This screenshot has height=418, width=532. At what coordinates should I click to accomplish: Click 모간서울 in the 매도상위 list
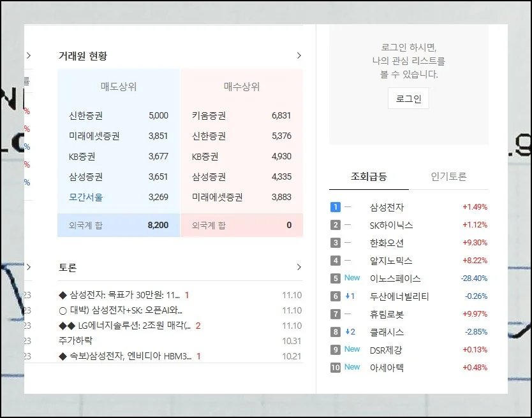click(x=85, y=198)
